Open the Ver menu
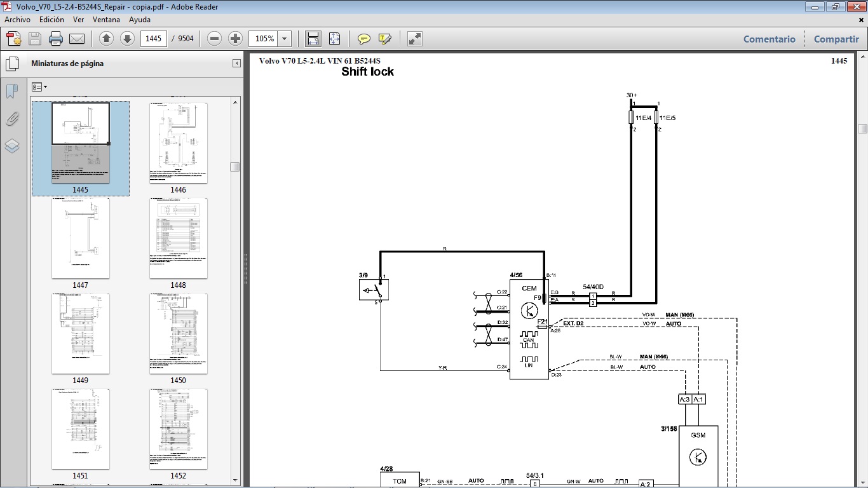This screenshot has width=868, height=488. tap(79, 20)
